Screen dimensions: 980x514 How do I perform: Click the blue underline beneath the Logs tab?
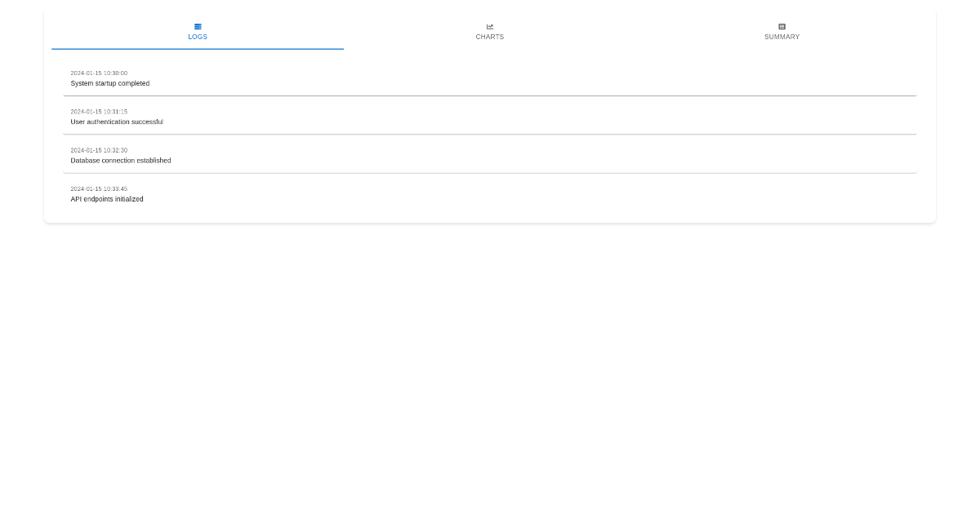click(198, 49)
